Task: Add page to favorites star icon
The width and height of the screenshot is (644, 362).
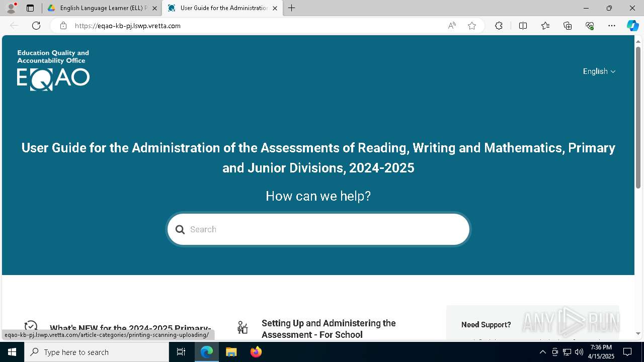Action: [472, 26]
